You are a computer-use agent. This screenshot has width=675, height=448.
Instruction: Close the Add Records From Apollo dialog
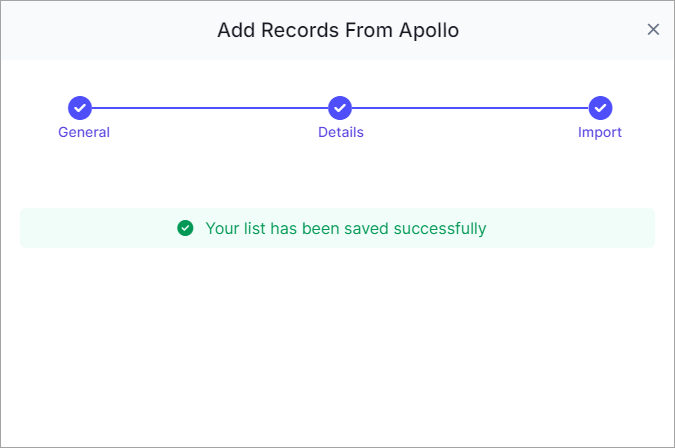pyautogui.click(x=653, y=30)
